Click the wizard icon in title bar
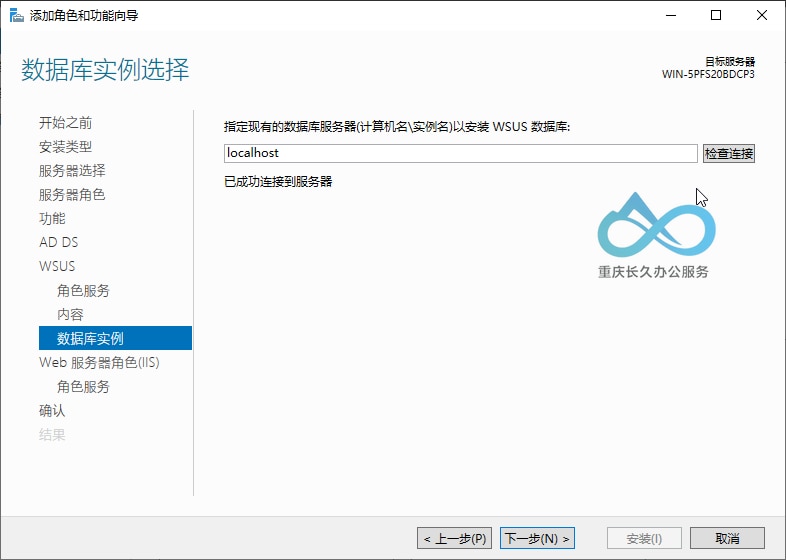The image size is (786, 560). (17, 16)
